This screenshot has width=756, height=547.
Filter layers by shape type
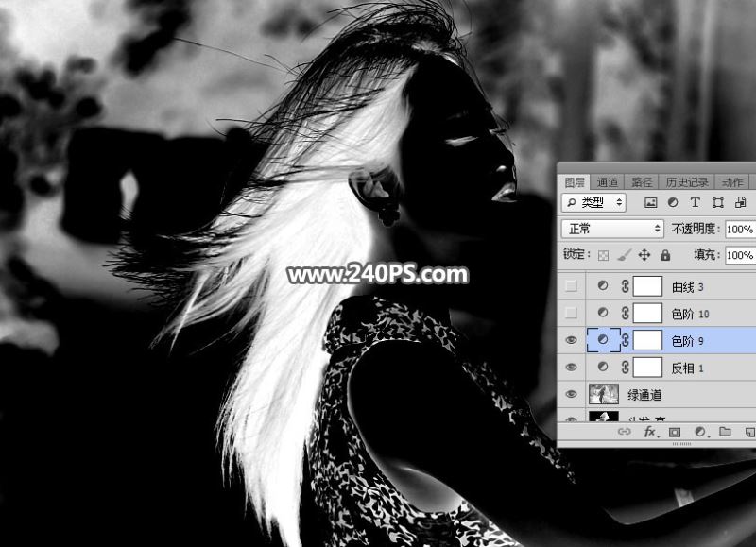(x=718, y=203)
